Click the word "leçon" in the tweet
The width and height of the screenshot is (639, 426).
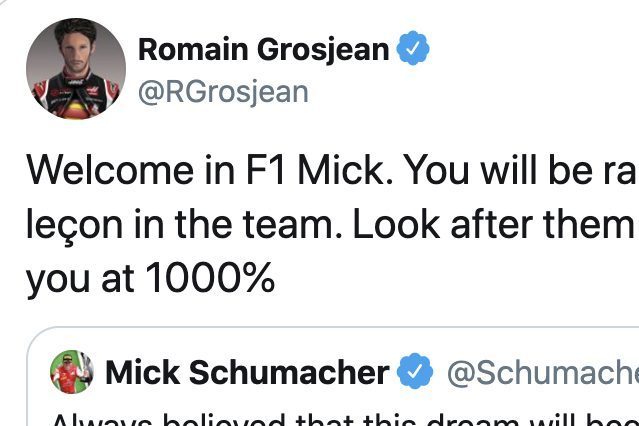click(70, 225)
